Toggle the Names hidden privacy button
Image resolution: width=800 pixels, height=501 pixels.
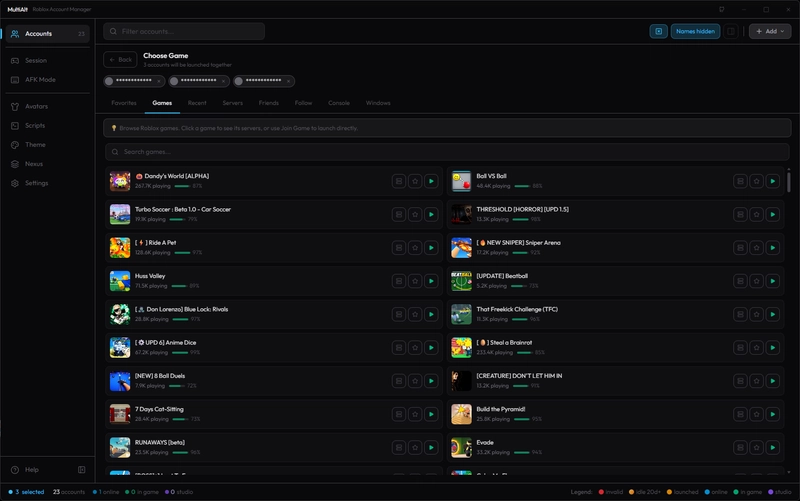pyautogui.click(x=695, y=31)
